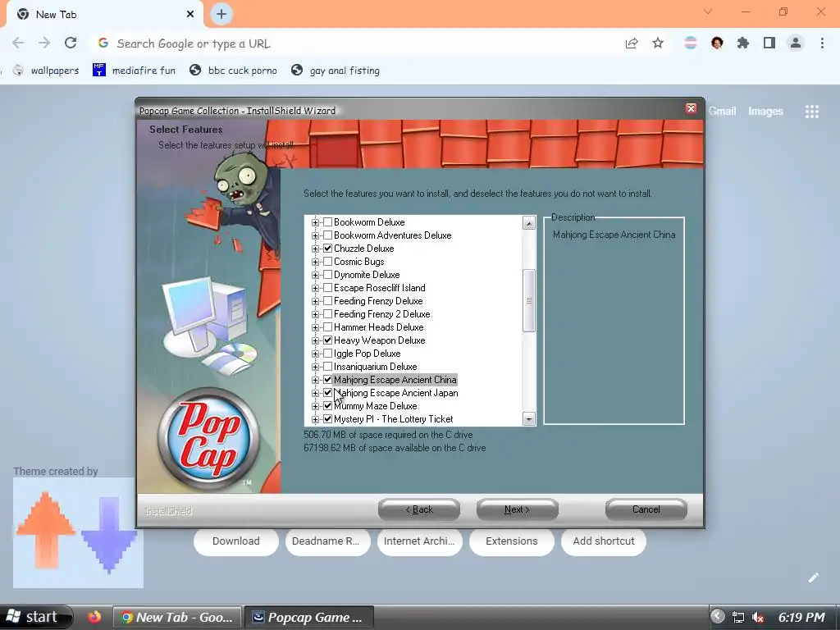The width and height of the screenshot is (840, 630).
Task: Switch to Popcap Game taskbar window
Action: tap(309, 617)
